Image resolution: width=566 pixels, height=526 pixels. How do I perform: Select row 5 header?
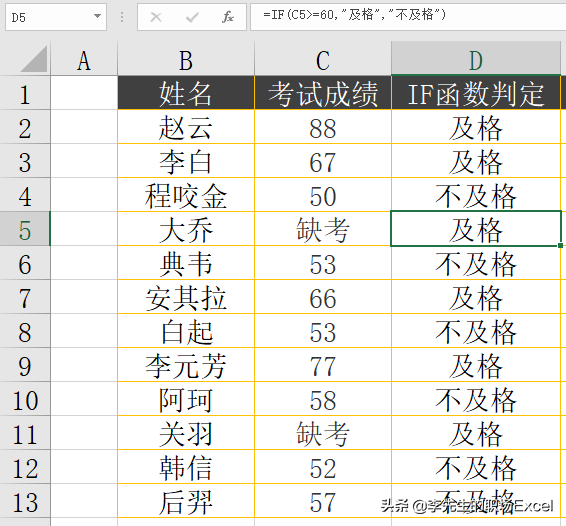coord(25,229)
